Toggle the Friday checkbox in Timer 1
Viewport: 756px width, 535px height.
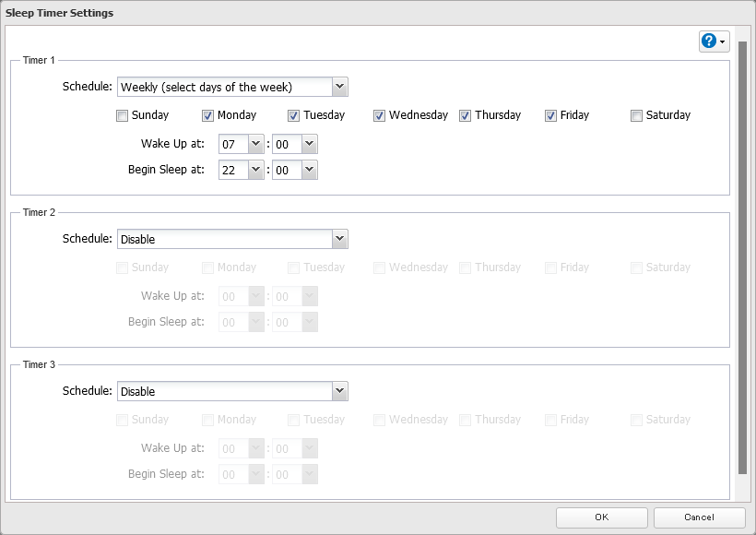[x=550, y=114]
